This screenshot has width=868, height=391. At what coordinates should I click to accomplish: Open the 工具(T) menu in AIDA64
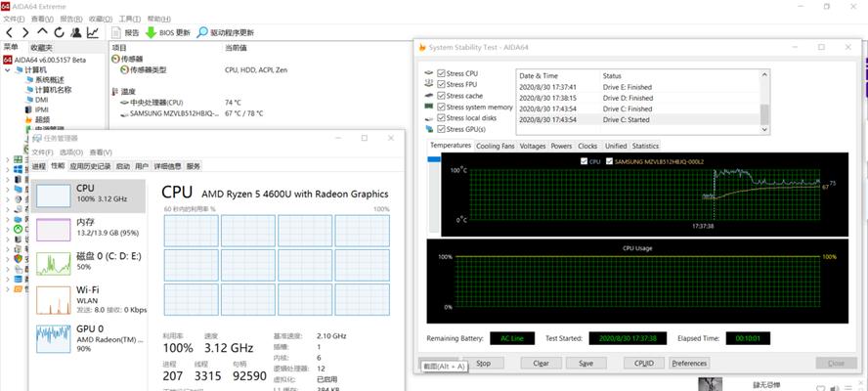[130, 20]
